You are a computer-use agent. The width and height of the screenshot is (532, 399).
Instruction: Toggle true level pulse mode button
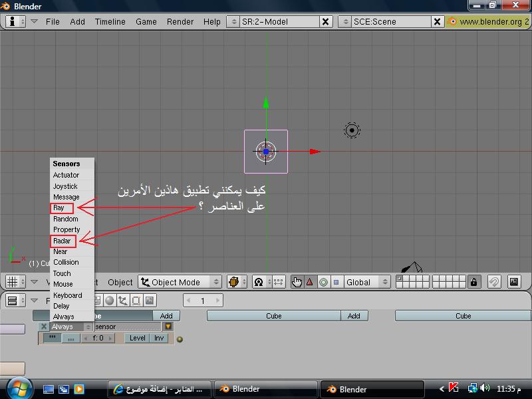[53, 338]
